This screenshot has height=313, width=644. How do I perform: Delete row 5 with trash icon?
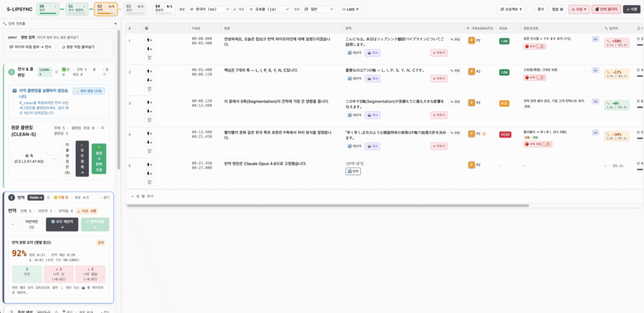click(149, 182)
